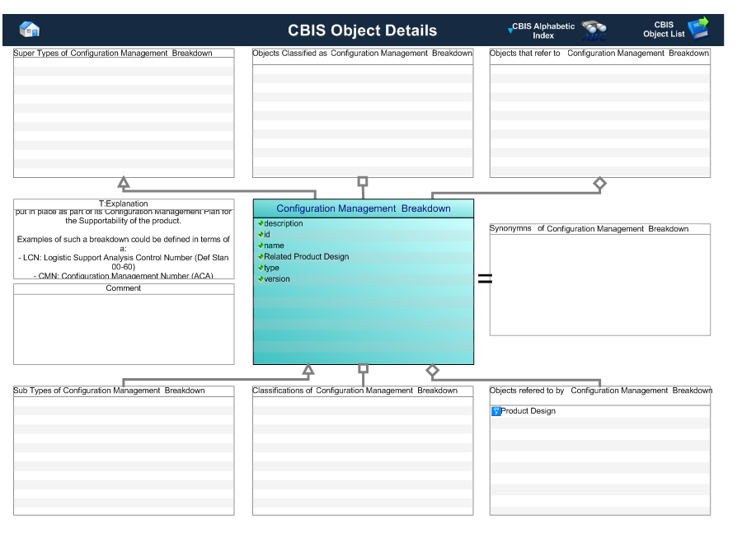Select the type attribute

click(271, 268)
